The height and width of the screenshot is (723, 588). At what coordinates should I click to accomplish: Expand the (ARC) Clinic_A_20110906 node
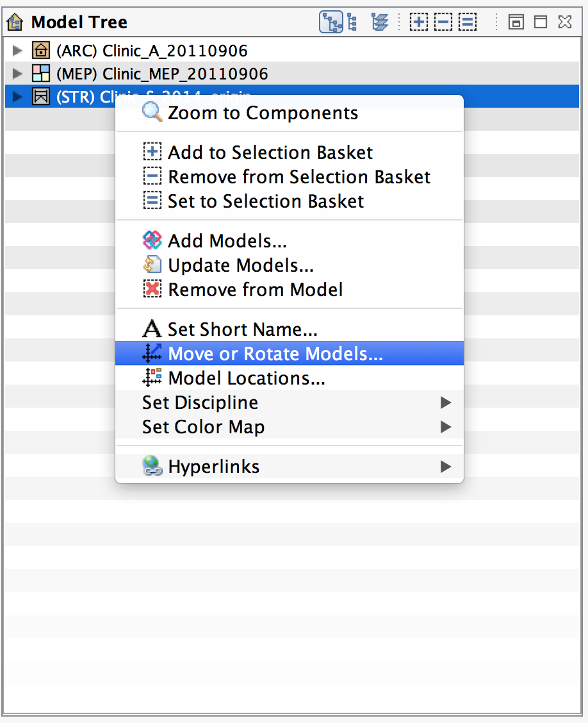(x=15, y=50)
